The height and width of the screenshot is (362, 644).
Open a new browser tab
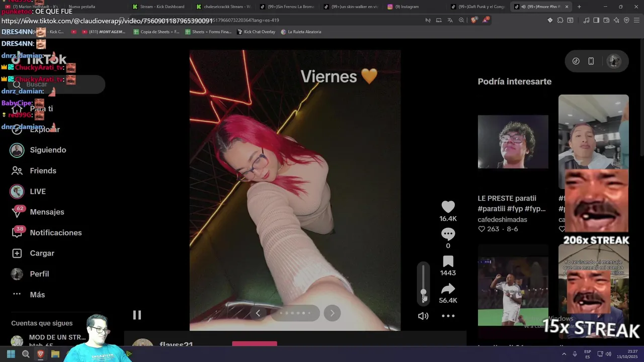click(x=579, y=7)
